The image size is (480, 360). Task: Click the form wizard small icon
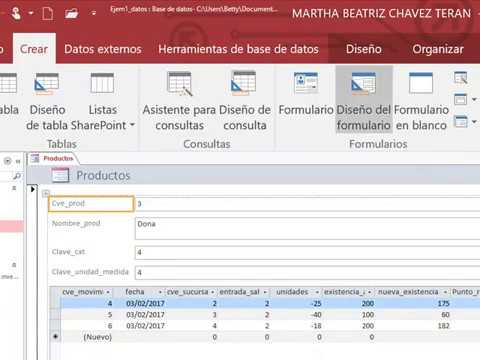[461, 78]
